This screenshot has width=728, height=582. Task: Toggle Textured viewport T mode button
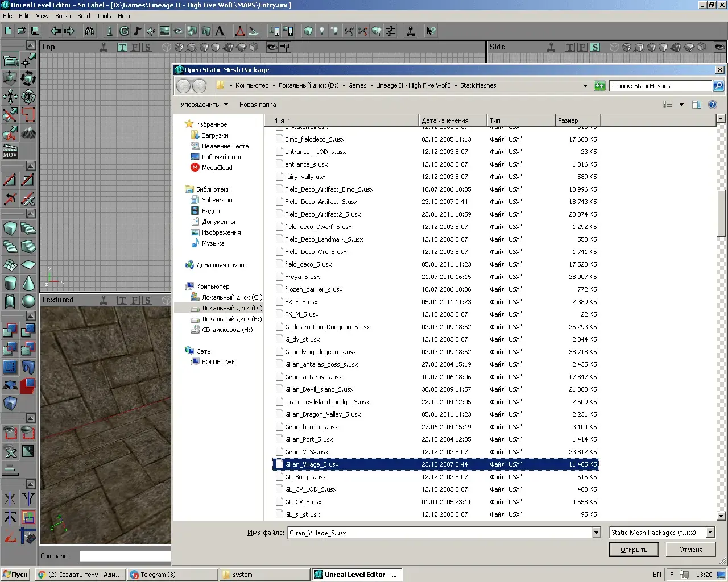[x=122, y=300]
